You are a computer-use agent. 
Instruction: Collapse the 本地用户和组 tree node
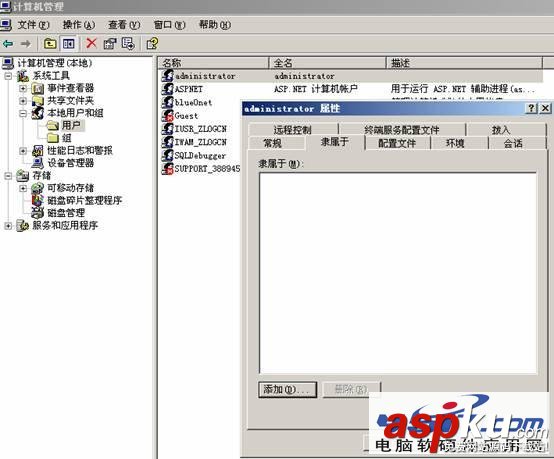(x=23, y=113)
